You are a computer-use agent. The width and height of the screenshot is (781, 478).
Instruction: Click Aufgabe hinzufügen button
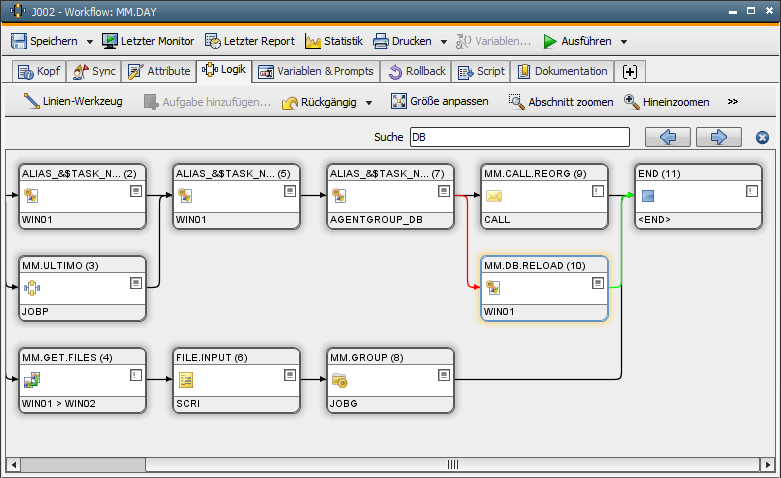tap(207, 102)
